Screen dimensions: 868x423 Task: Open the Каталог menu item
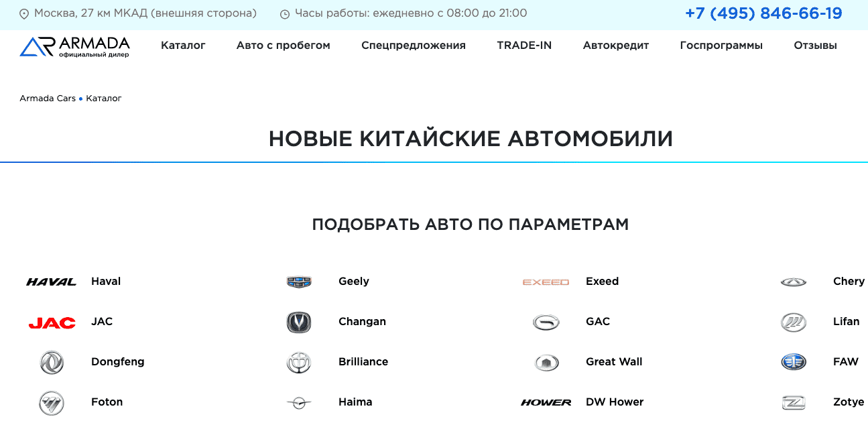coord(183,46)
